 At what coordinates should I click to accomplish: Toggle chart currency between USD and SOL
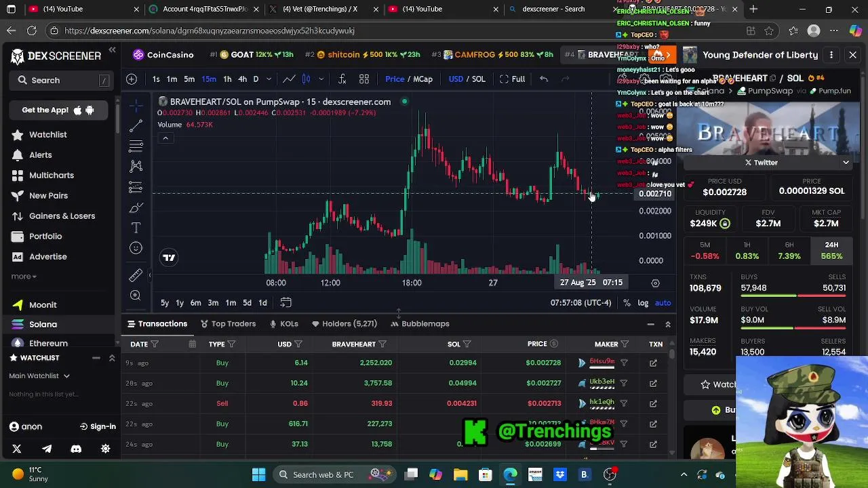tap(467, 79)
